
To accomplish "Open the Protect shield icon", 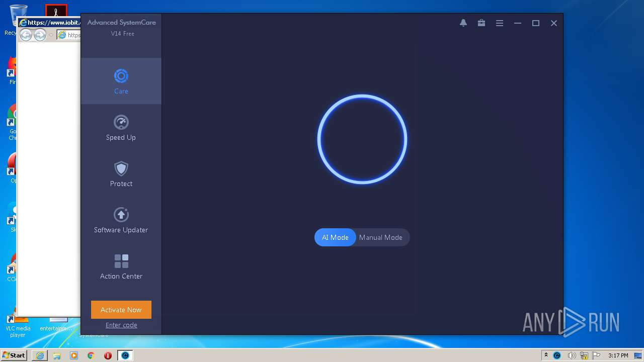I will click(x=121, y=168).
